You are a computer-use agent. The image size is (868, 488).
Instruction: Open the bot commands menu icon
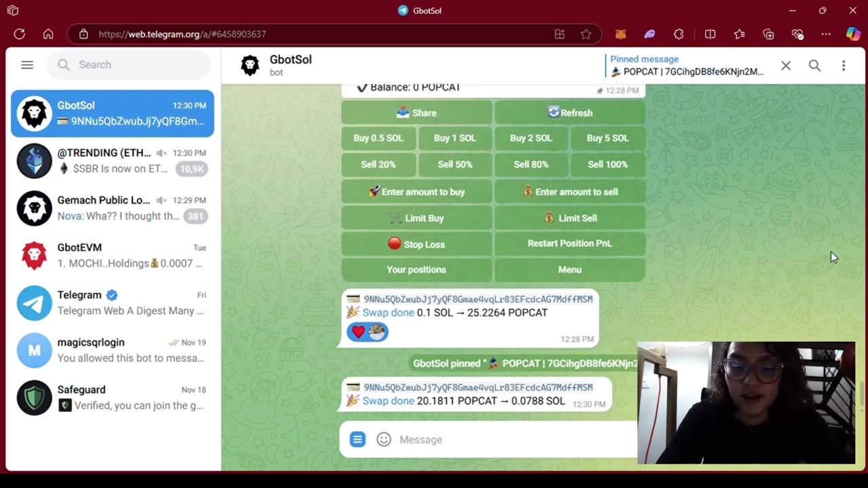pos(357,439)
